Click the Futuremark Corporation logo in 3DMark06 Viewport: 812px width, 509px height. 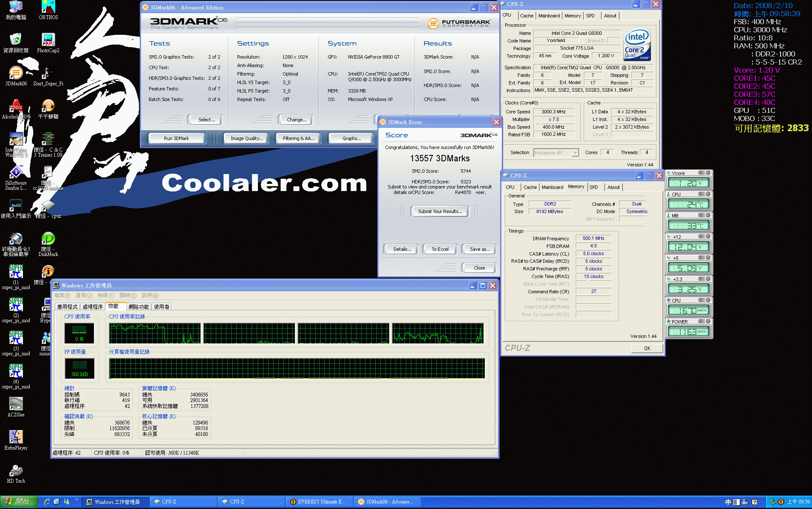pyautogui.click(x=459, y=23)
